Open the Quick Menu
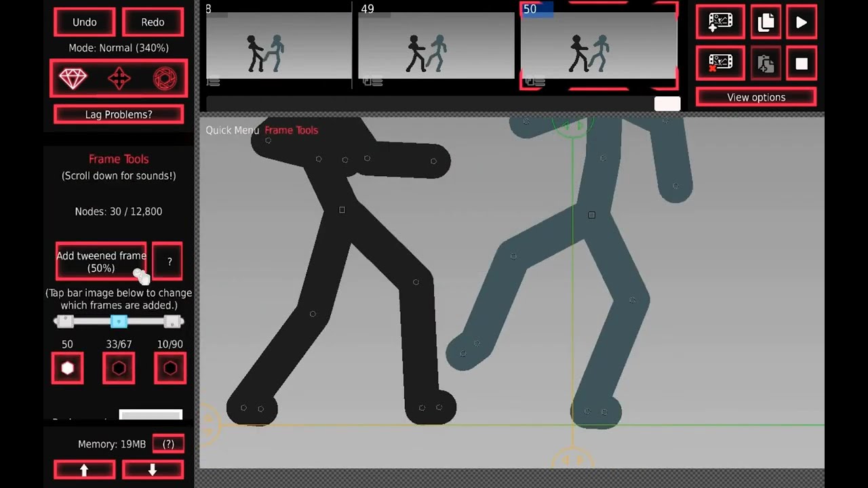 [233, 130]
